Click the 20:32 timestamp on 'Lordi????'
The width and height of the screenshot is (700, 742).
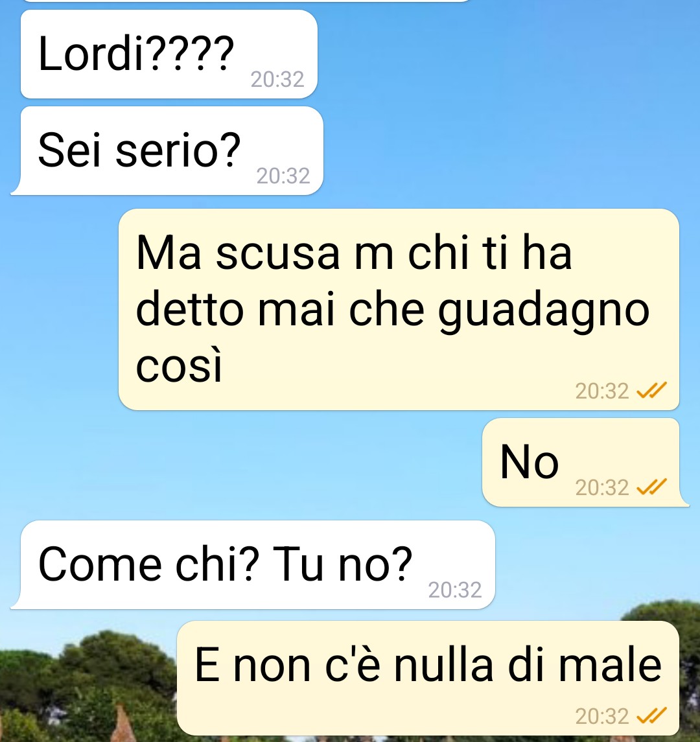point(277,80)
